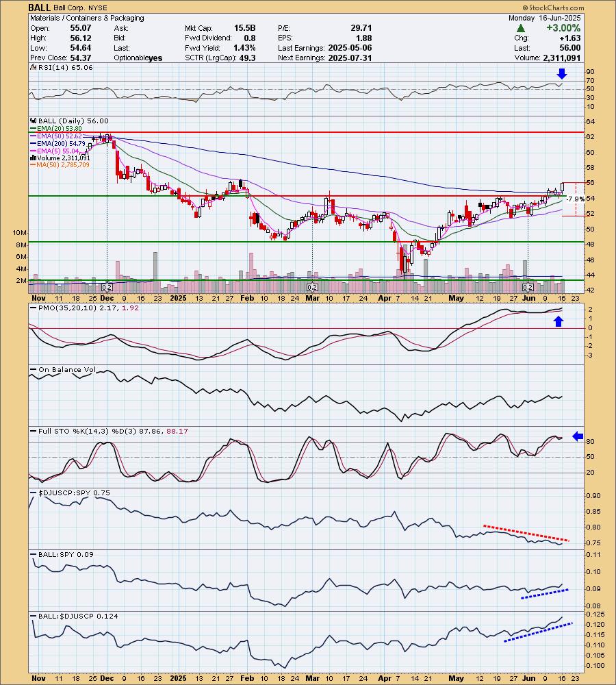Click the MA(50) 2,785,709 volume average label
The image size is (616, 685).
click(62, 164)
